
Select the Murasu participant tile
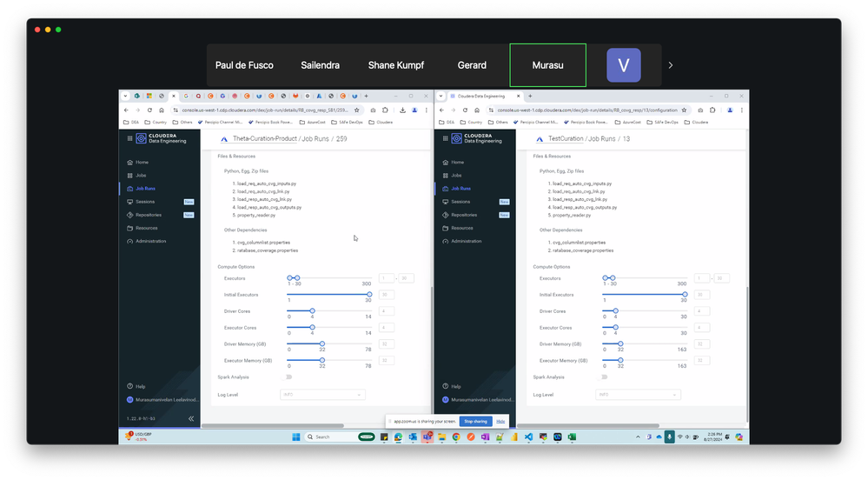(547, 65)
